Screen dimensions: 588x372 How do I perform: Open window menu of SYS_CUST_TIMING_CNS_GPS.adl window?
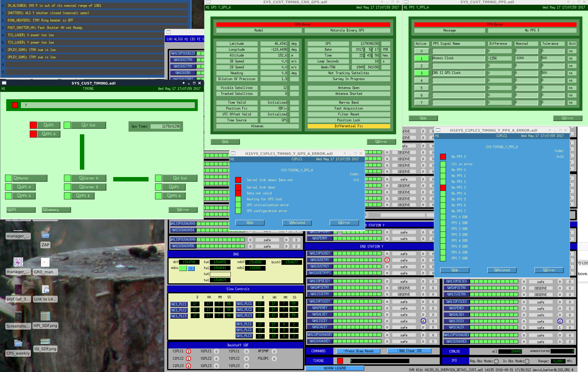(x=208, y=2)
